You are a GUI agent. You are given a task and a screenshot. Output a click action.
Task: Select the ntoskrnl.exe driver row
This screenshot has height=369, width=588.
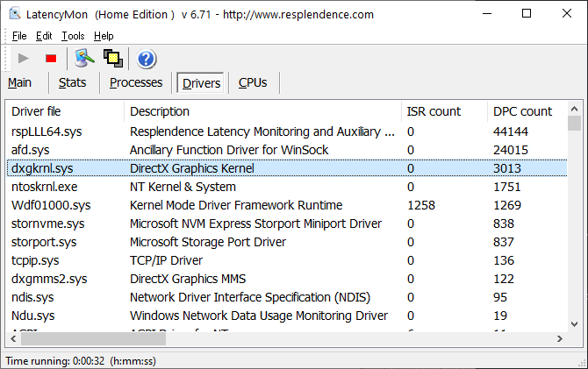(44, 187)
